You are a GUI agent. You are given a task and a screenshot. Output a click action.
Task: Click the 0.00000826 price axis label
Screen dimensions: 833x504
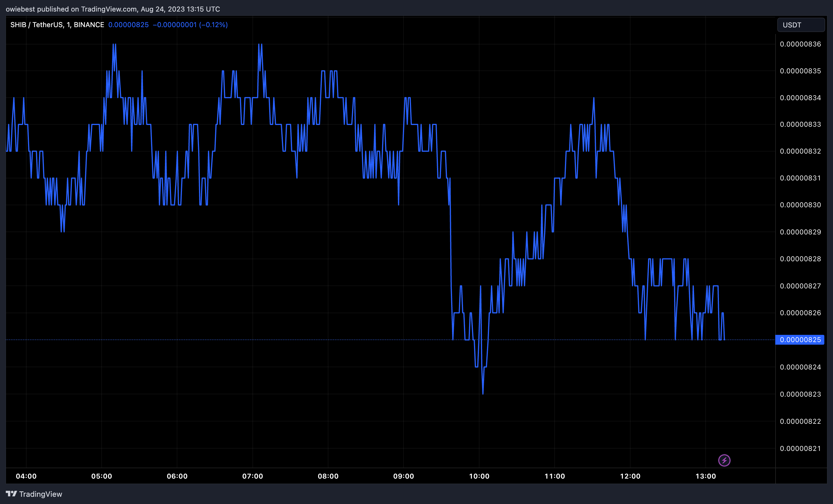[x=800, y=313]
